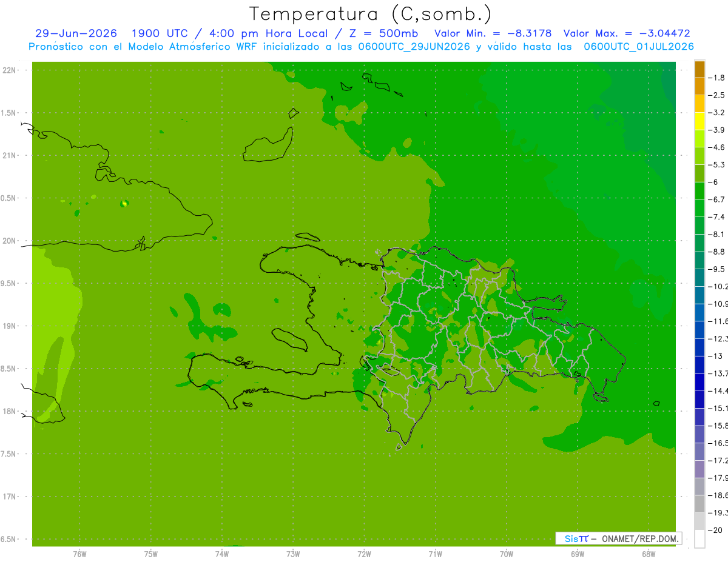Click the "-1.8" colorbar label
This screenshot has width=728, height=562.
tap(716, 78)
